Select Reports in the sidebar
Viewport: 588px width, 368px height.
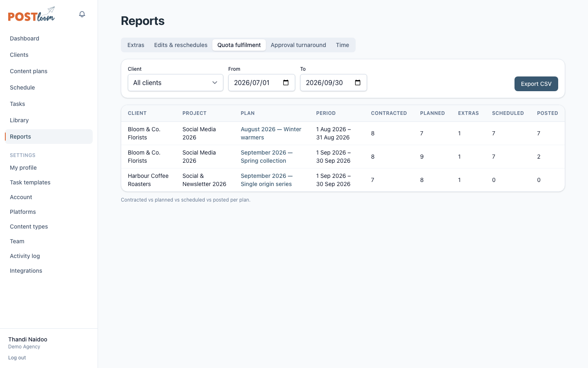(49, 137)
